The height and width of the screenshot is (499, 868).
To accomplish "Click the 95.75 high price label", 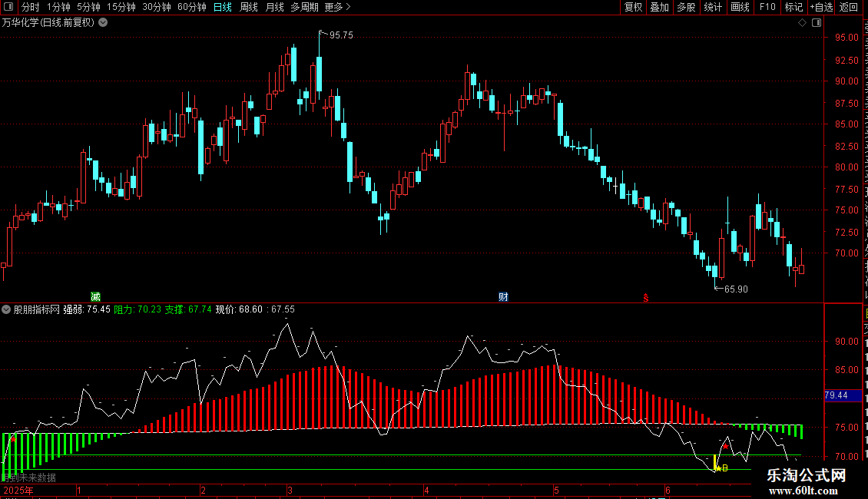I will coord(341,35).
